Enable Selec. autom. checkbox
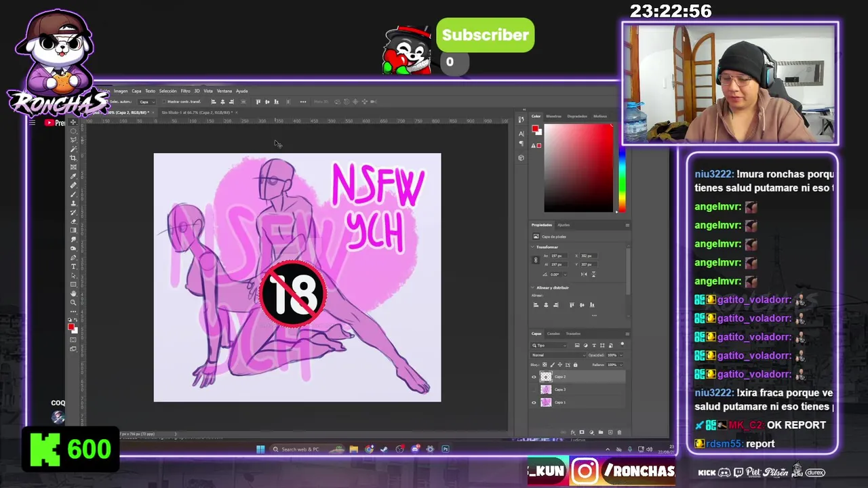 (x=106, y=102)
